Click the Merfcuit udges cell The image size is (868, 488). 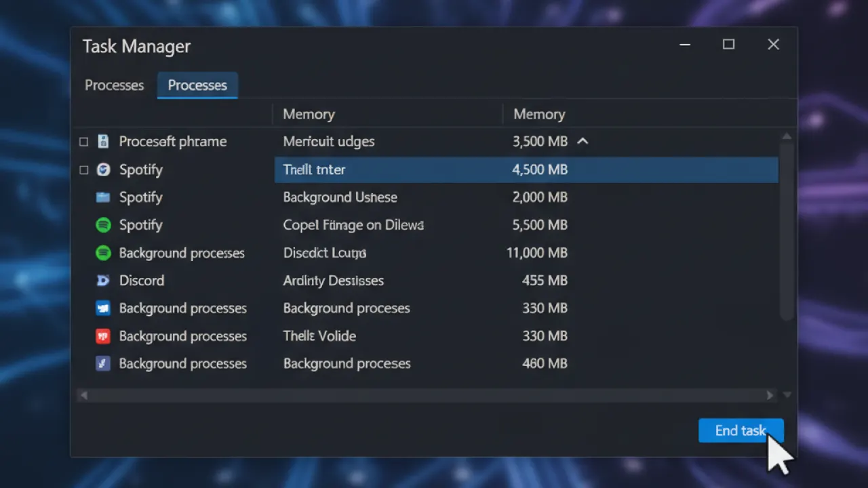[329, 142]
